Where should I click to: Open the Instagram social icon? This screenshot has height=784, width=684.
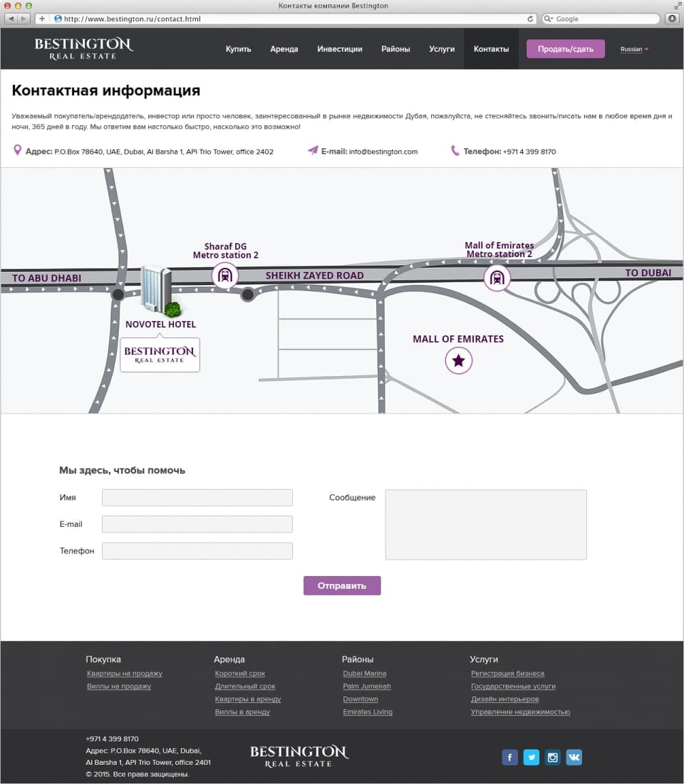(x=552, y=757)
